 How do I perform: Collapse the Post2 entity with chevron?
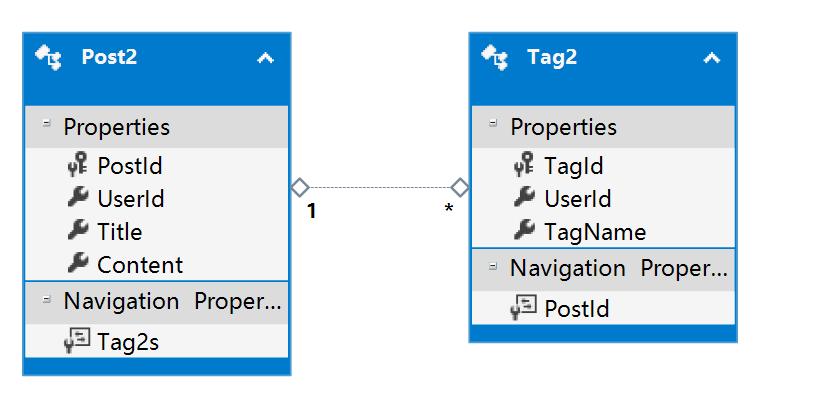[265, 58]
